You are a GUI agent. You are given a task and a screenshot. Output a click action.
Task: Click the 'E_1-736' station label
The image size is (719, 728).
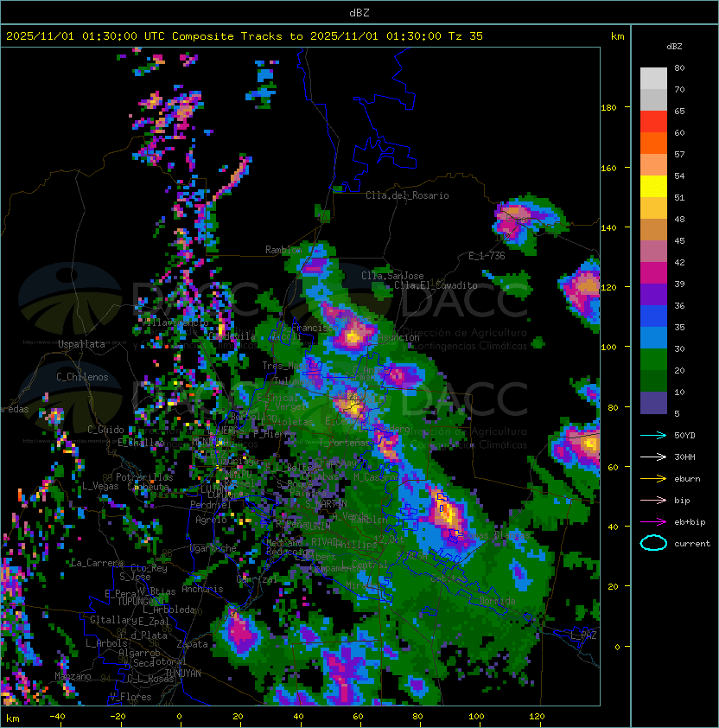487,256
